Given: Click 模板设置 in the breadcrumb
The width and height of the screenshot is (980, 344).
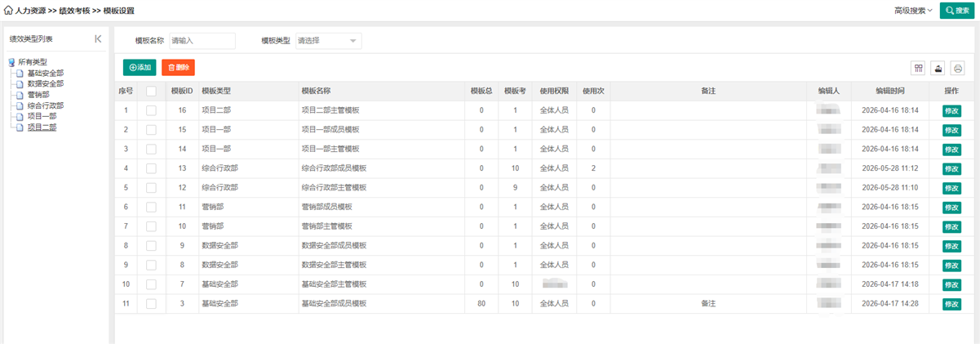Looking at the screenshot, I should pyautogui.click(x=119, y=11).
